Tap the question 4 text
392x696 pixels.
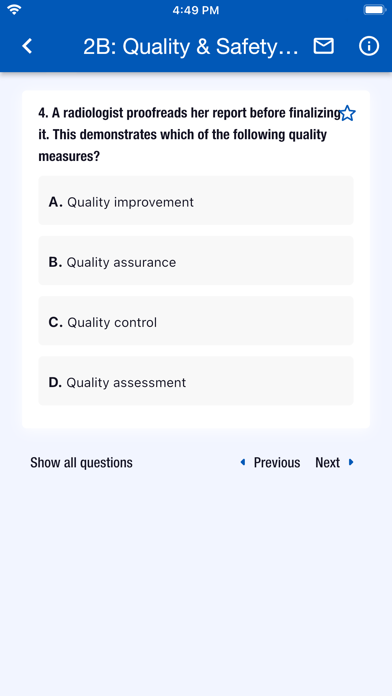pyautogui.click(x=189, y=134)
